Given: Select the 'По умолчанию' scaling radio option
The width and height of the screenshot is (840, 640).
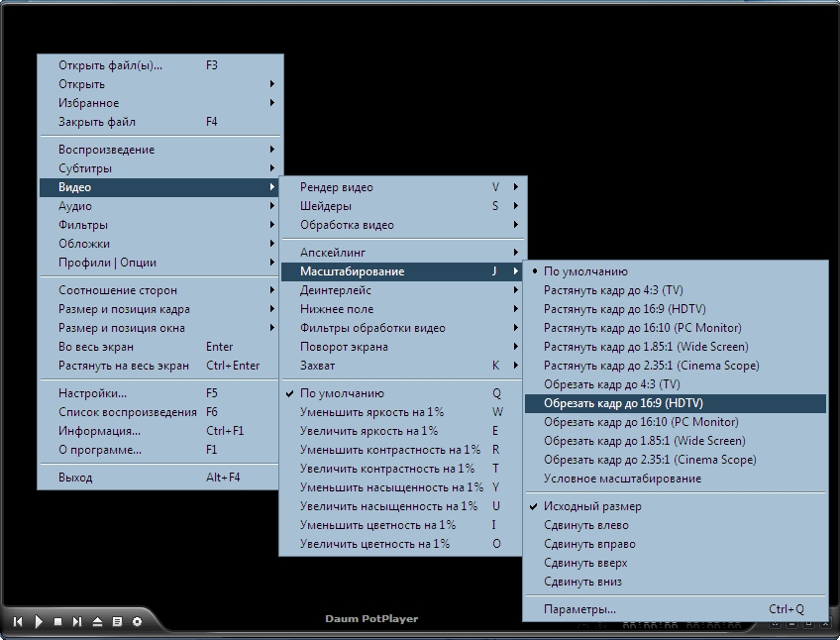Looking at the screenshot, I should (x=585, y=271).
